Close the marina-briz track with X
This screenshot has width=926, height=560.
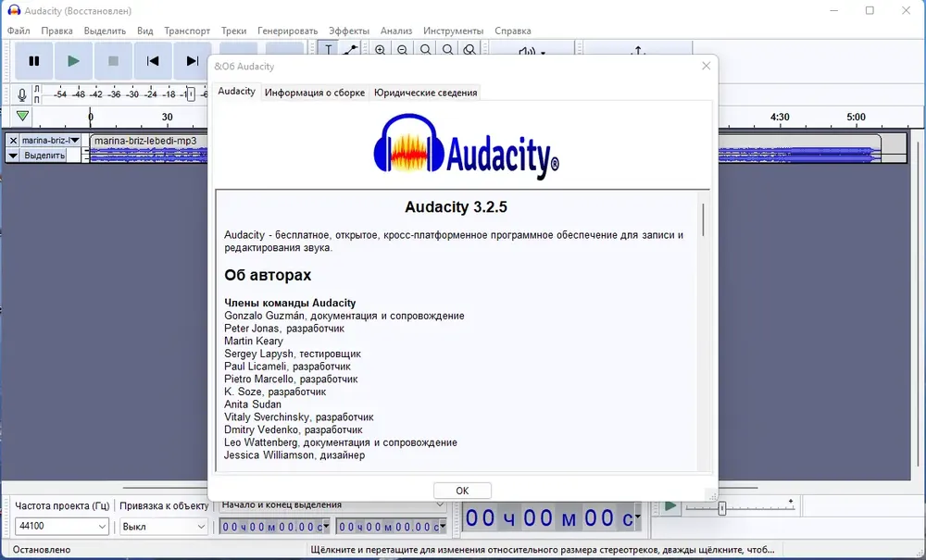pos(13,141)
